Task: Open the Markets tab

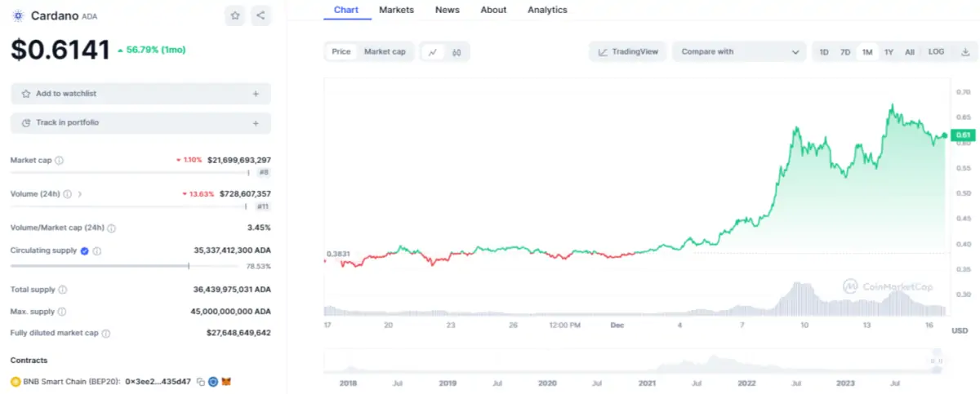Action: [x=396, y=10]
